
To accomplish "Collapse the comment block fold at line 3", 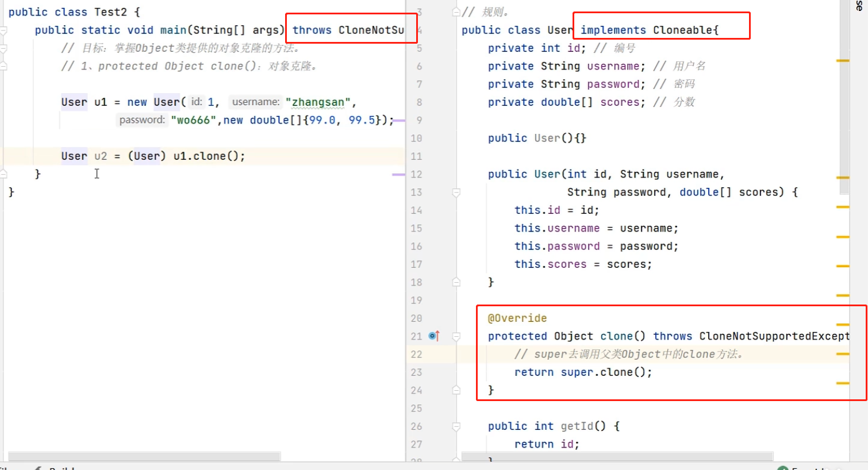I will click(x=456, y=12).
